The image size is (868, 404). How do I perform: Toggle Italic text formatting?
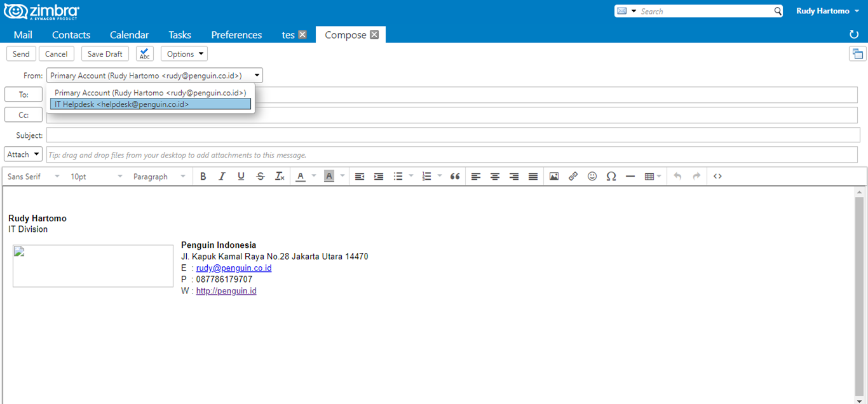tap(222, 177)
